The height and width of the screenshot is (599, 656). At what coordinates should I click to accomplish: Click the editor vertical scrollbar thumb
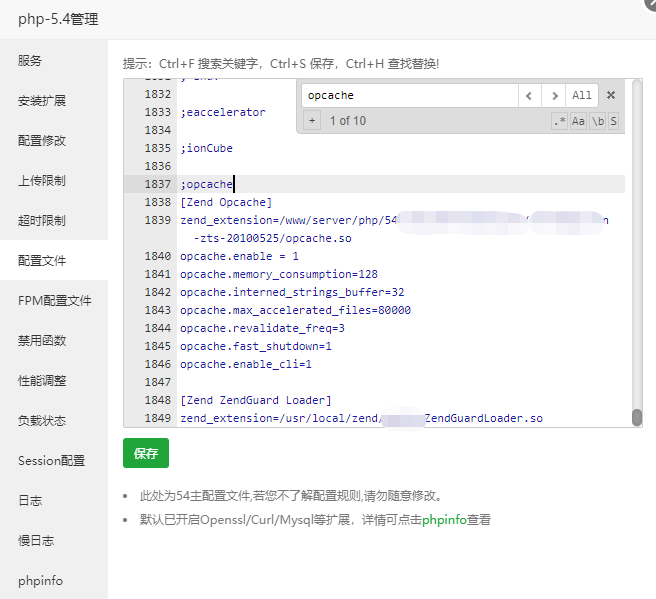(636, 418)
